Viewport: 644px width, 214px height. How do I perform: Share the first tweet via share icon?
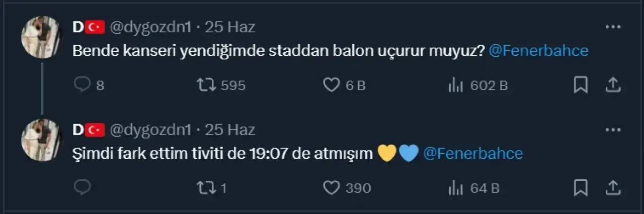click(612, 85)
